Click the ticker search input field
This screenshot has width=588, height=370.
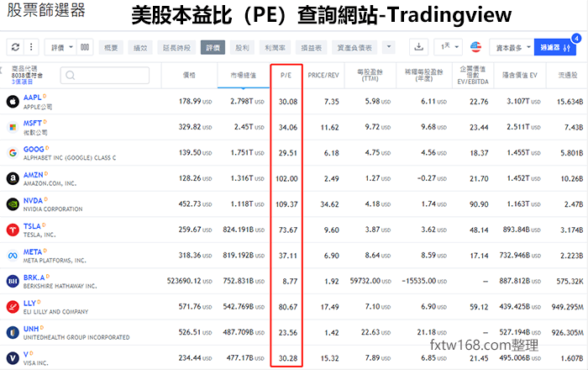[105, 76]
